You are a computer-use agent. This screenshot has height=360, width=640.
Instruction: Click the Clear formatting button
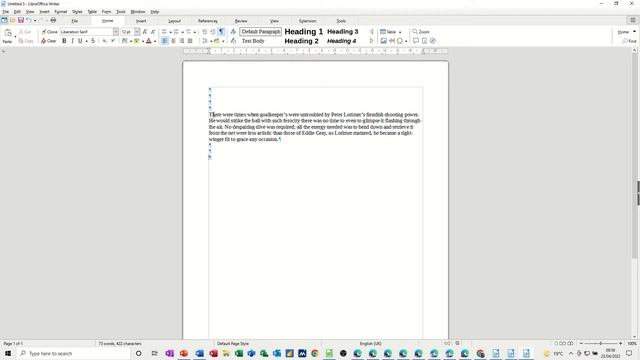[49, 41]
